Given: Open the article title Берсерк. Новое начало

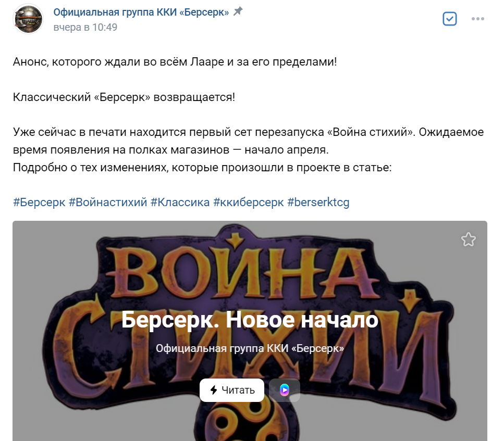Looking at the screenshot, I should [250, 320].
